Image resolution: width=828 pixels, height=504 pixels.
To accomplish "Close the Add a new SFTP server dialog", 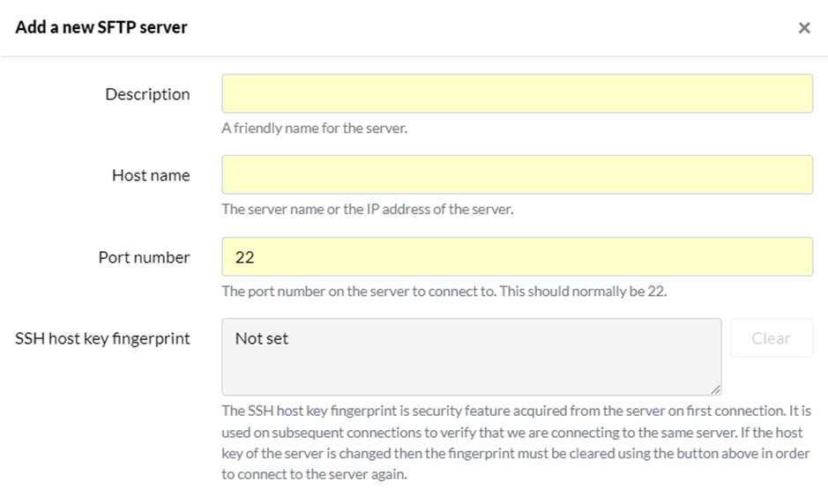I will click(803, 27).
